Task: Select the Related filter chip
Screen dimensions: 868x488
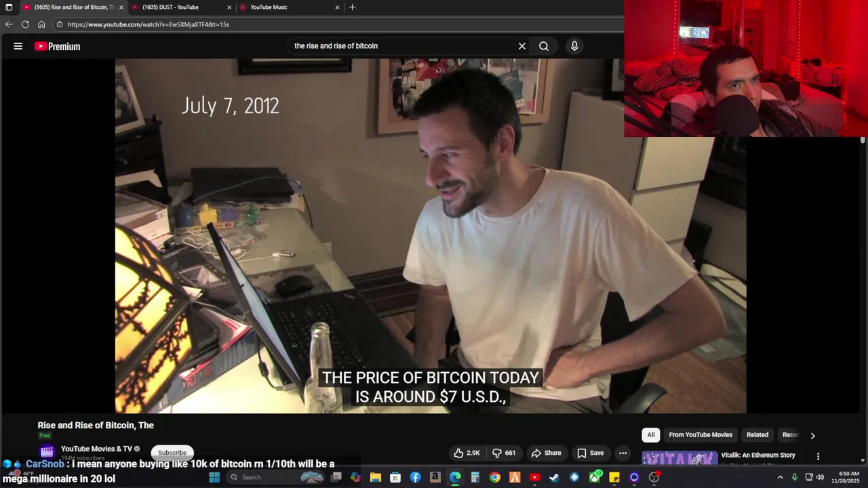Action: pos(757,435)
